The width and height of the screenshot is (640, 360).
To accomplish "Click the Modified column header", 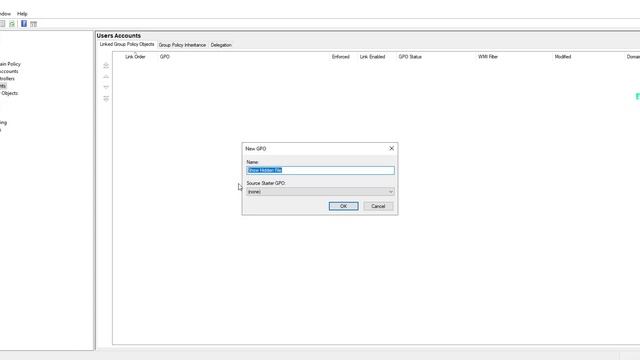I will click(562, 57).
